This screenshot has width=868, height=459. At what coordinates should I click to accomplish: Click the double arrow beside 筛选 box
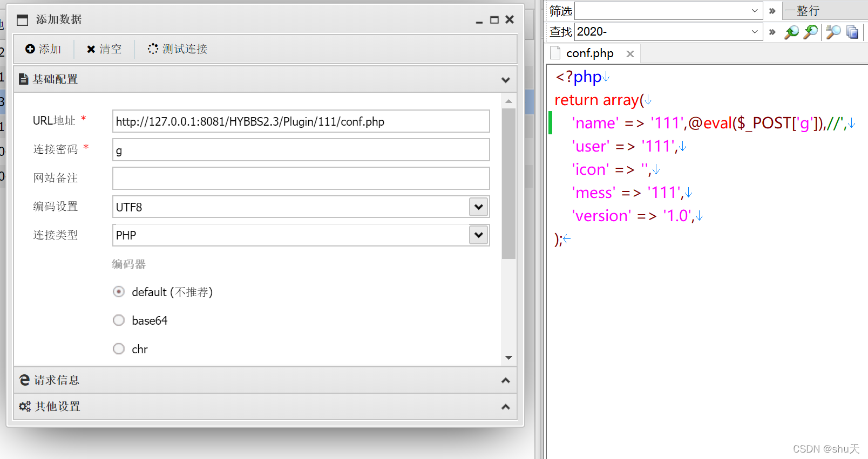tap(772, 11)
